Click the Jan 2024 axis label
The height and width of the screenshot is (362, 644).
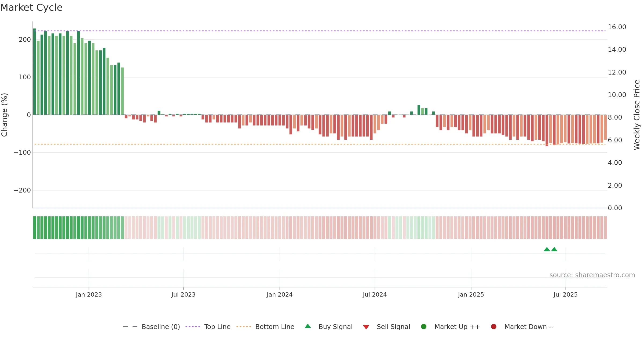coord(280,295)
